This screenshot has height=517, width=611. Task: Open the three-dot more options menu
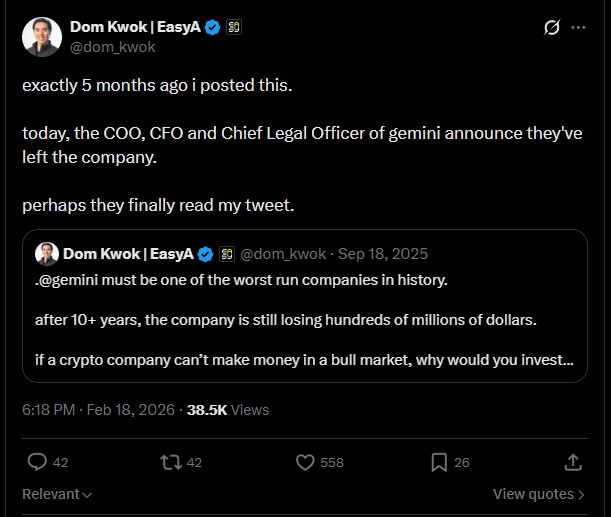coord(578,28)
